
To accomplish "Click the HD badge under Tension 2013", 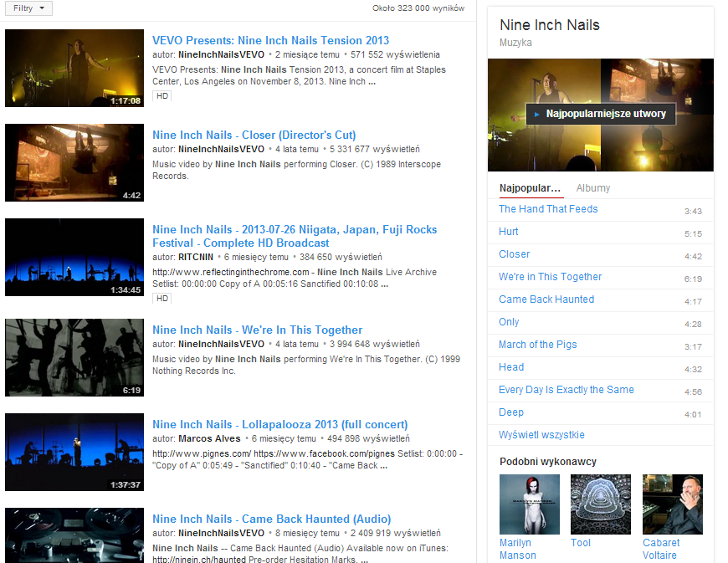I will (162, 96).
